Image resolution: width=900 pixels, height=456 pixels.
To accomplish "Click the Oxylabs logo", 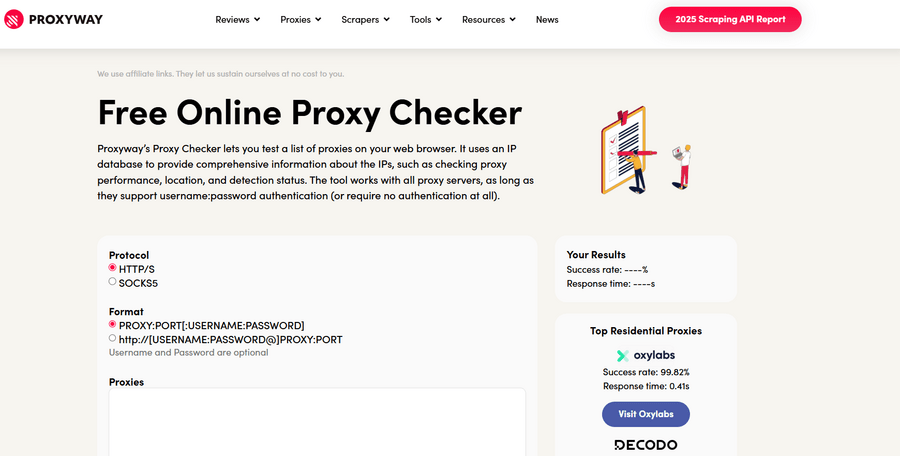I will (645, 355).
